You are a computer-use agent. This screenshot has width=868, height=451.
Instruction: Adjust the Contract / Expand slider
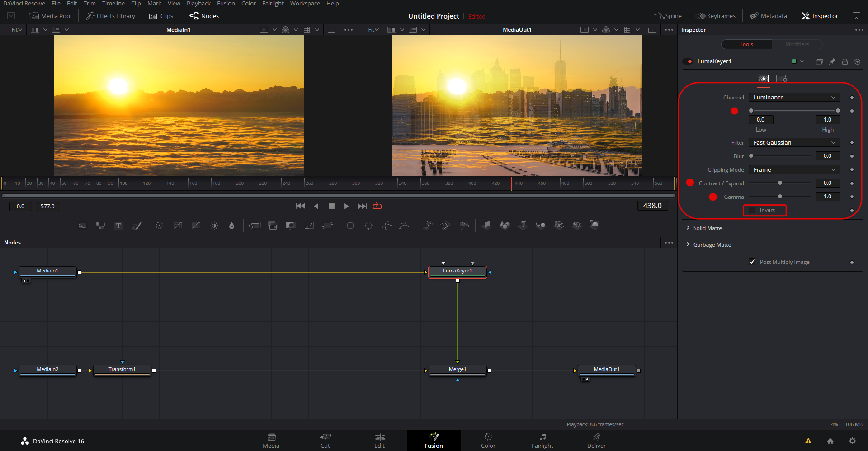[780, 183]
